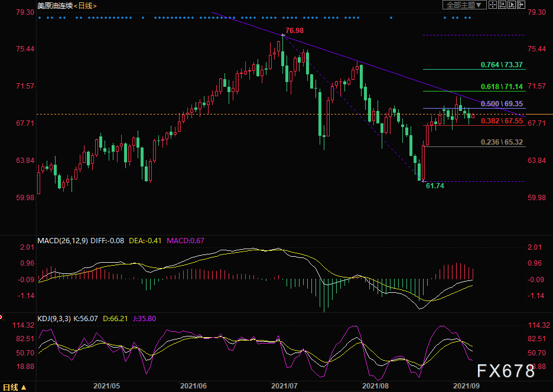Click the D:66.21 readout
This screenshot has height=392, width=553.
tap(115, 319)
